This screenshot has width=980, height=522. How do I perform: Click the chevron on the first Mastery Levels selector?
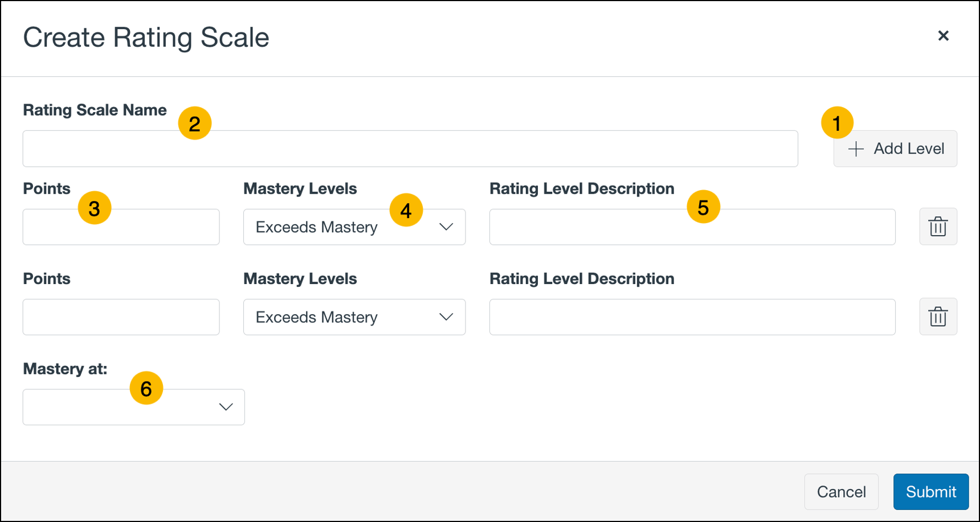click(x=446, y=227)
